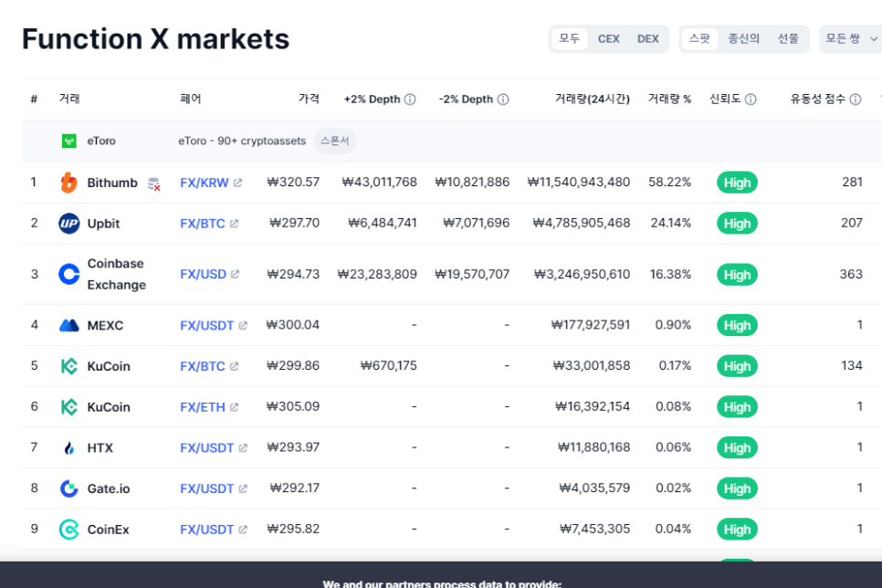The width and height of the screenshot is (882, 588).
Task: Click the KuCoin logo in FX/BTC row
Action: click(x=68, y=366)
